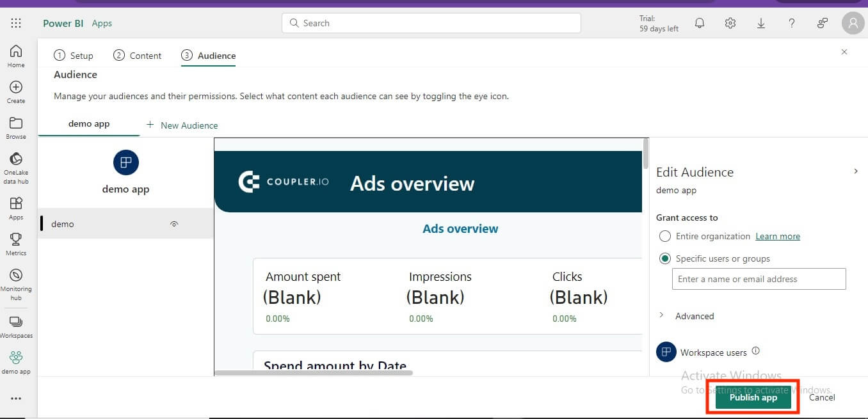Select Specific users or groups option
Screen dimensions: 868x419
pos(665,258)
